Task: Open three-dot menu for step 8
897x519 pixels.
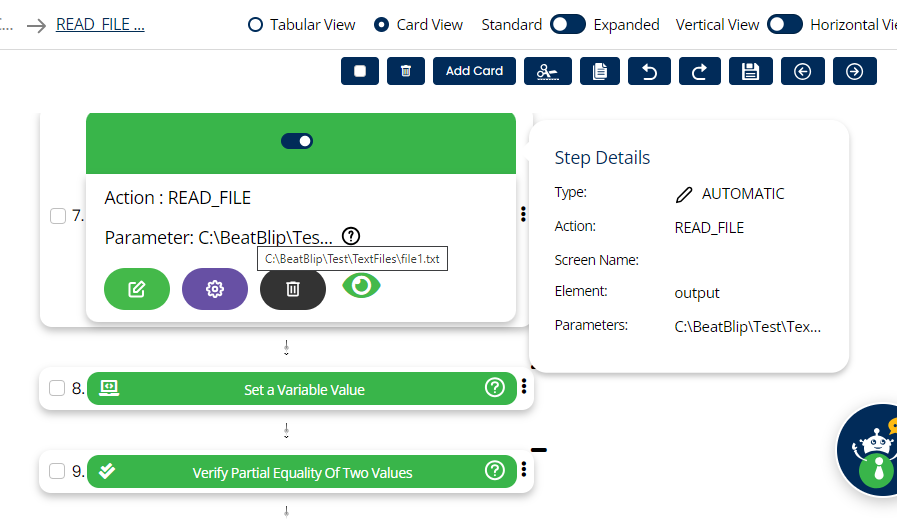Action: pos(524,388)
